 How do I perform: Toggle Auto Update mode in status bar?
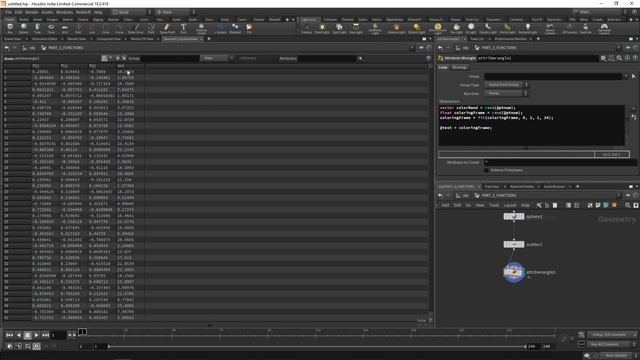616,356
